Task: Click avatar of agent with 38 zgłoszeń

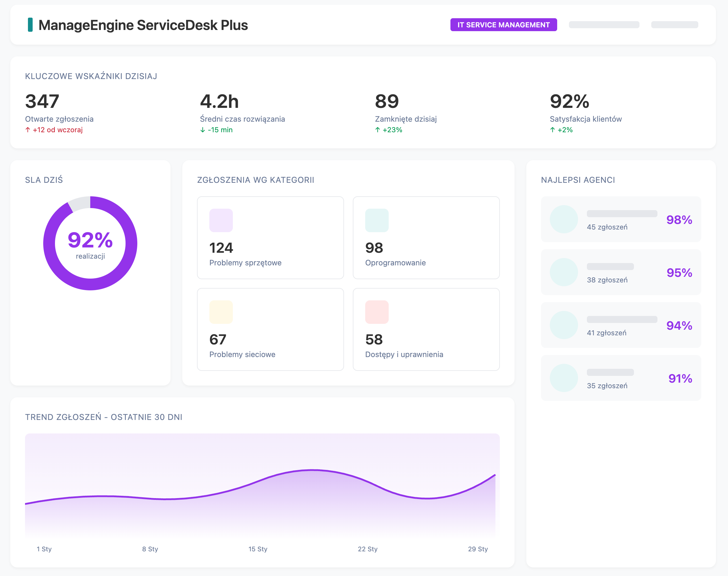Action: coord(564,272)
